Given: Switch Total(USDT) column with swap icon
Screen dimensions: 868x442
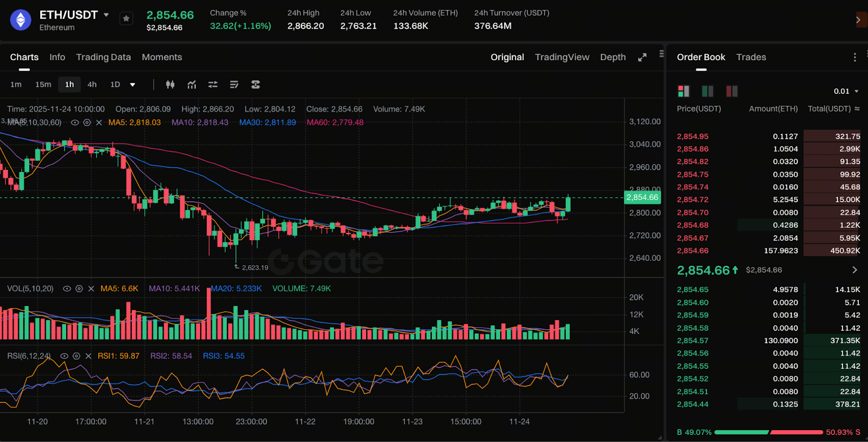Looking at the screenshot, I should [x=857, y=109].
